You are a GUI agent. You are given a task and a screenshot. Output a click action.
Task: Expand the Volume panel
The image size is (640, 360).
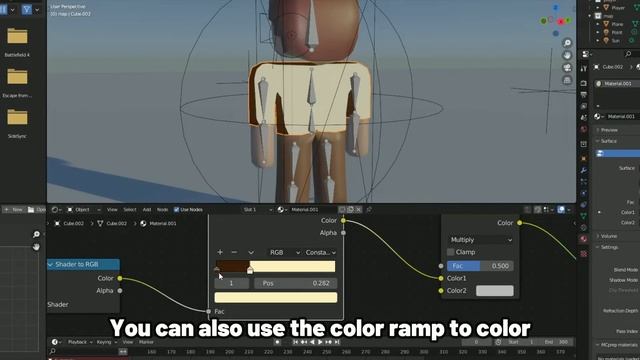pos(608,236)
